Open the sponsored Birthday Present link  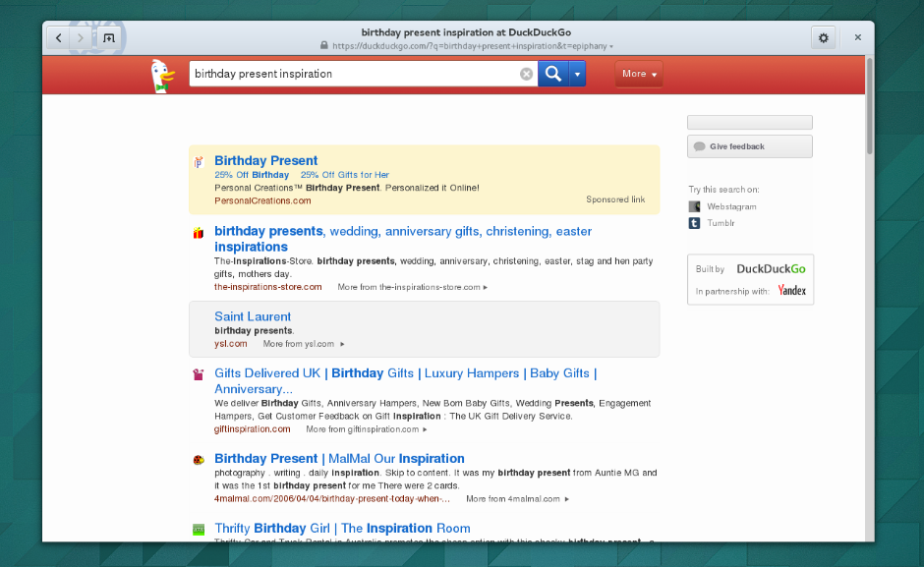pos(265,160)
